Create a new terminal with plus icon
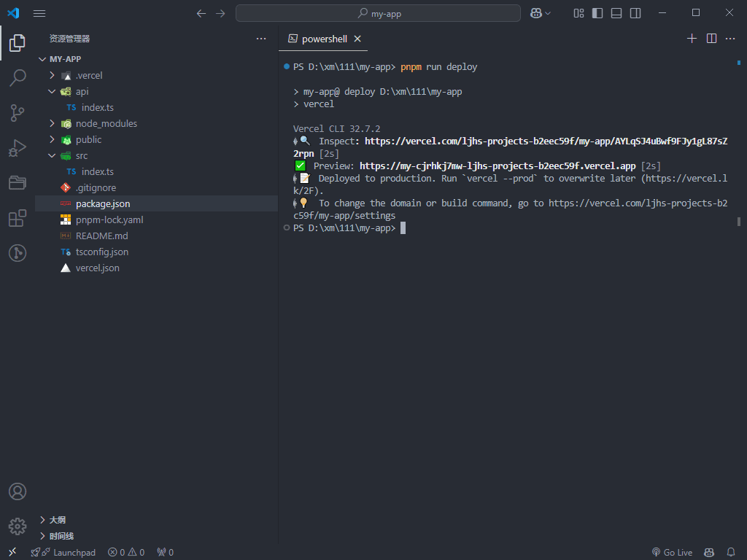The height and width of the screenshot is (560, 747). [x=692, y=39]
